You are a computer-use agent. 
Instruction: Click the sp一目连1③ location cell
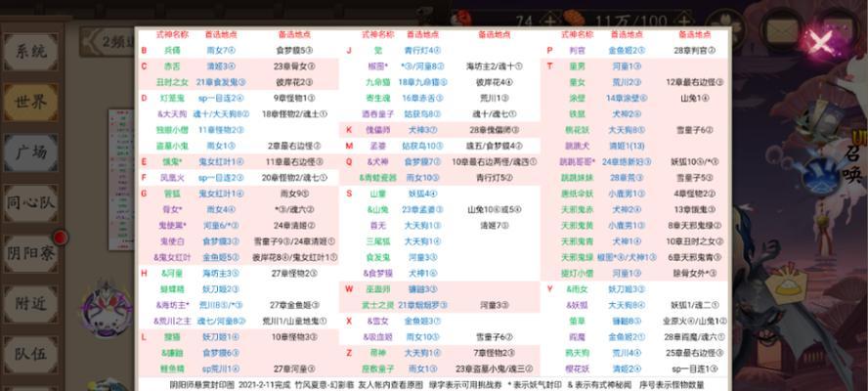[x=695, y=369]
